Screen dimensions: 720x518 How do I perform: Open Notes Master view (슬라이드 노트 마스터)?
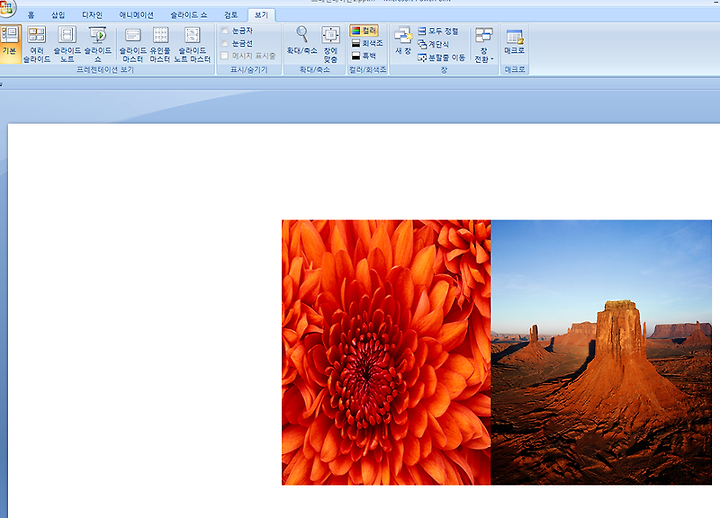click(192, 43)
